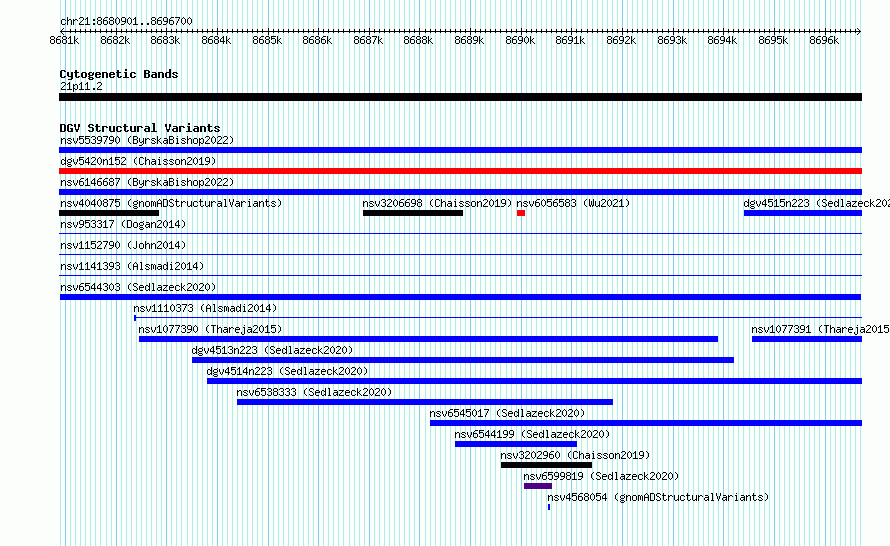890x546 pixels.
Task: Select the 8688k ruler position label
Action: coord(418,40)
